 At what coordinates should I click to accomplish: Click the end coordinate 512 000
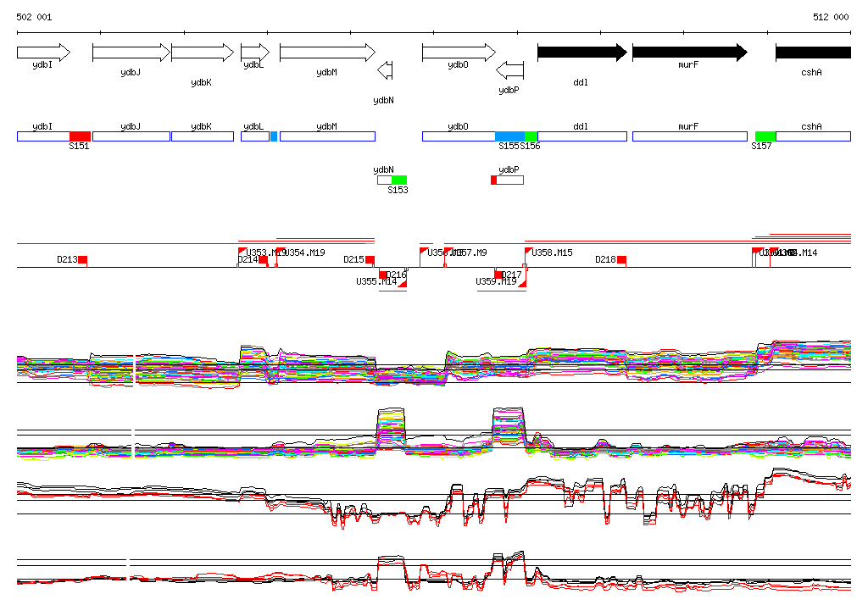click(831, 17)
